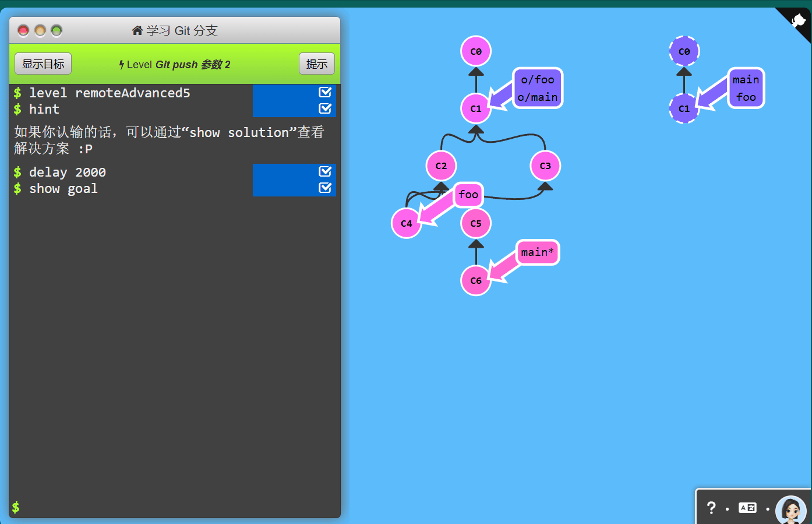Image resolution: width=812 pixels, height=524 pixels.
Task: Click the home icon in title bar
Action: tap(137, 30)
